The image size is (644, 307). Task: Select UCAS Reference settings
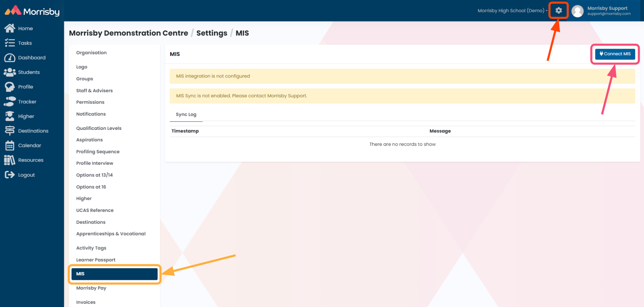pos(95,210)
